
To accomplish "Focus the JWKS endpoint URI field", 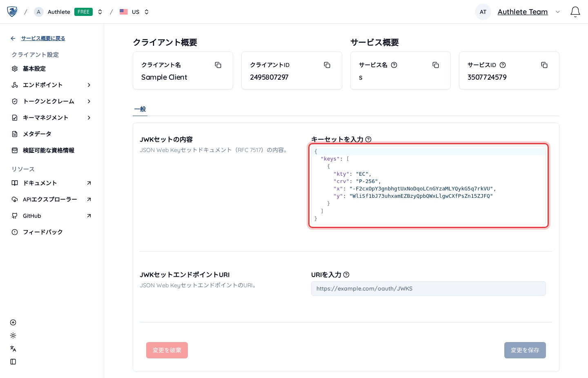I will tap(428, 289).
